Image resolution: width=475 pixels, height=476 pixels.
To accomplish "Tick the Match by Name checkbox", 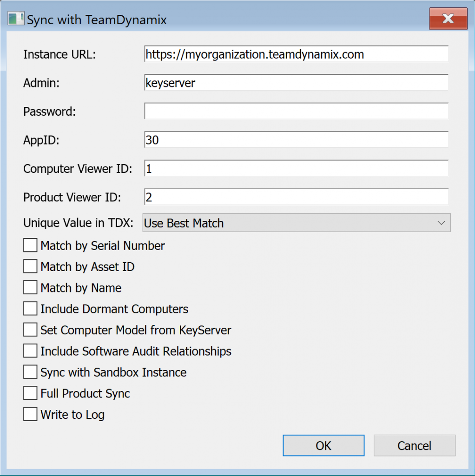I will pyautogui.click(x=30, y=287).
